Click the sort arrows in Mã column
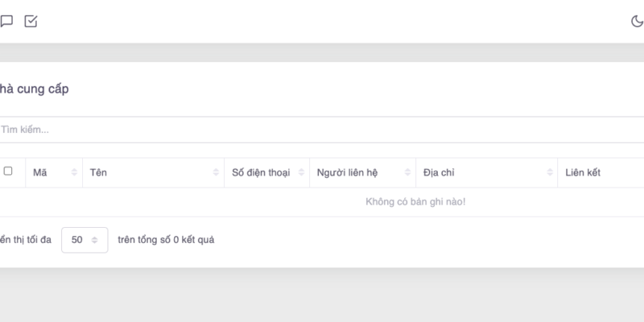This screenshot has width=644, height=322. pyautogui.click(x=74, y=173)
